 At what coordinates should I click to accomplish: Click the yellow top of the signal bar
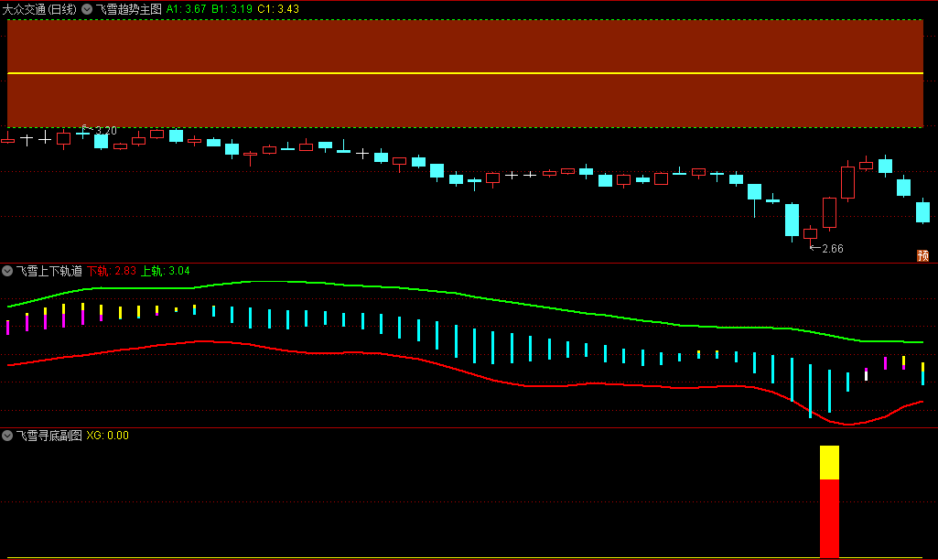829,462
